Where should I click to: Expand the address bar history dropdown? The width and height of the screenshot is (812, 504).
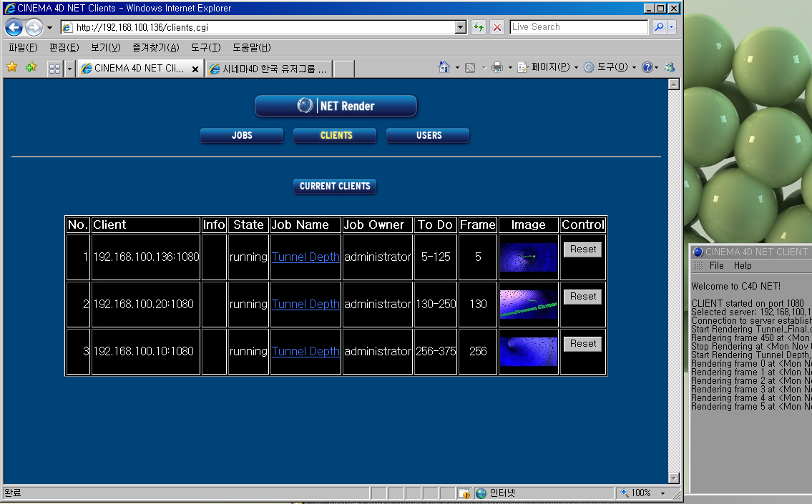(x=461, y=27)
